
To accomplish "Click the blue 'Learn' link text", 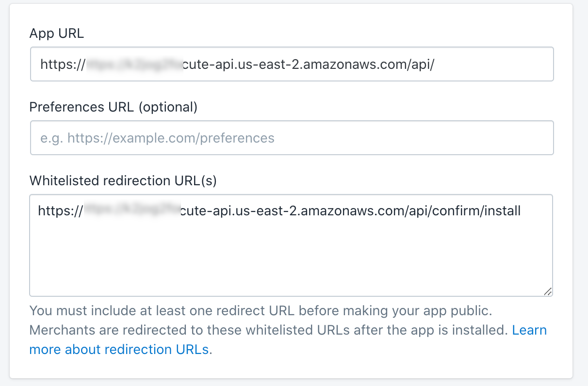I will [529, 330].
